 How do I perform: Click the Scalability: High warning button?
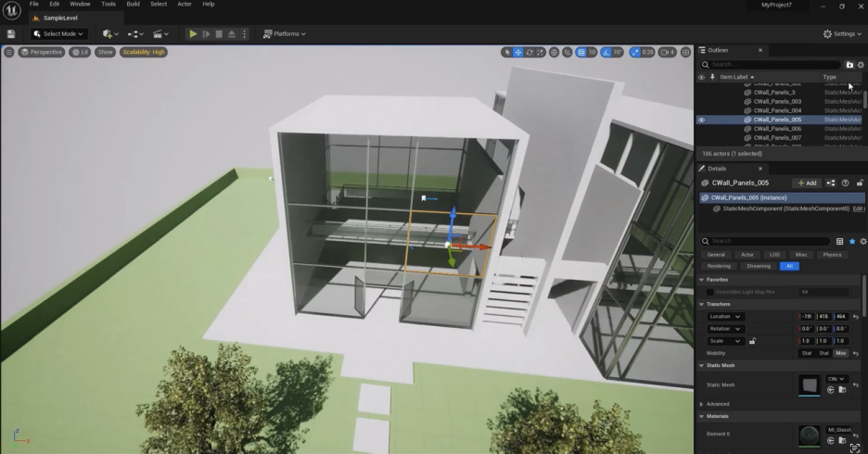click(144, 52)
